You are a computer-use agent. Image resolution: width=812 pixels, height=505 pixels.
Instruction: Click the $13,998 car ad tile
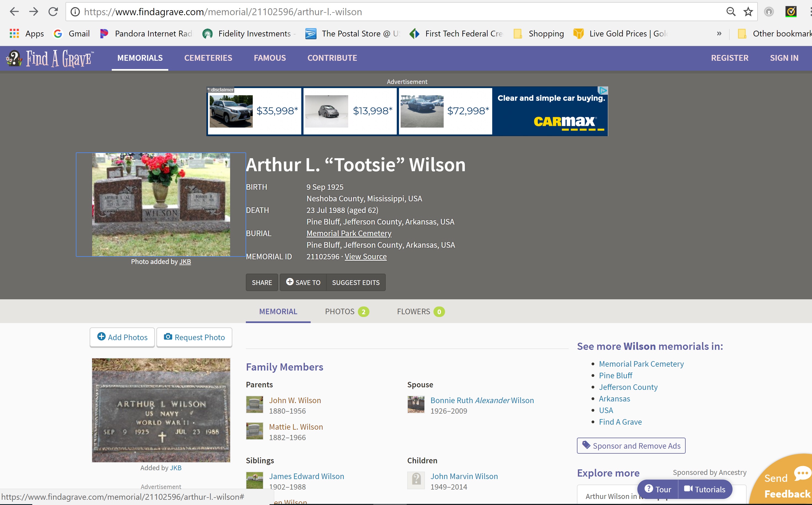[350, 111]
